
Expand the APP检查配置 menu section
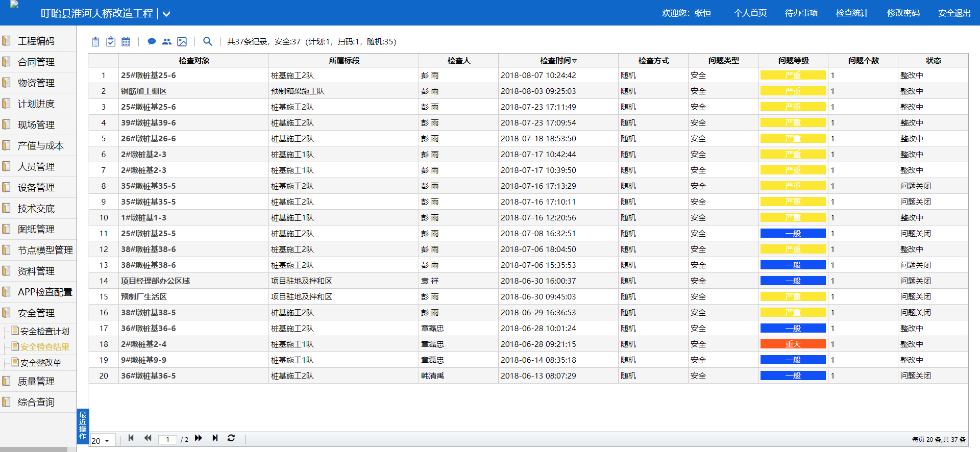click(38, 292)
